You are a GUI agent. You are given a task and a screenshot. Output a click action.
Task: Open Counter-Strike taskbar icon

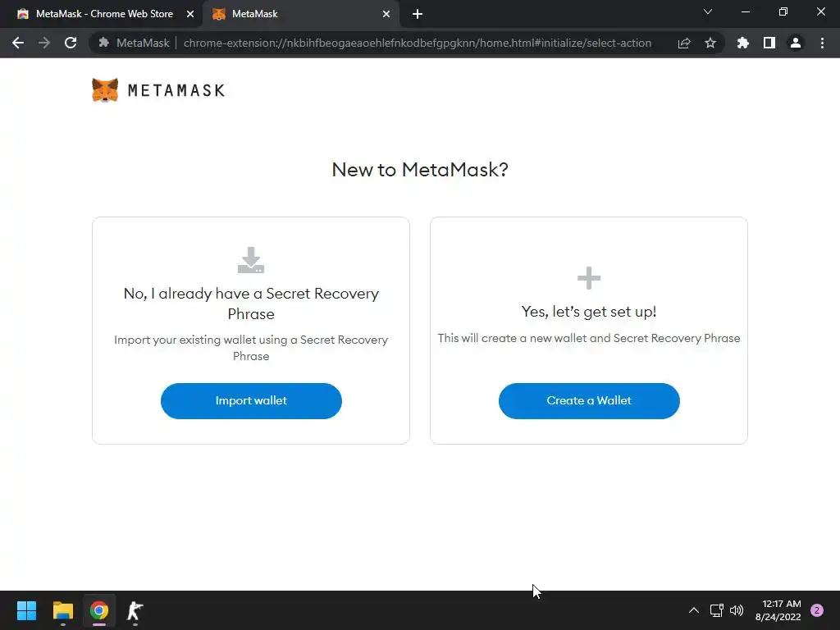(x=135, y=610)
